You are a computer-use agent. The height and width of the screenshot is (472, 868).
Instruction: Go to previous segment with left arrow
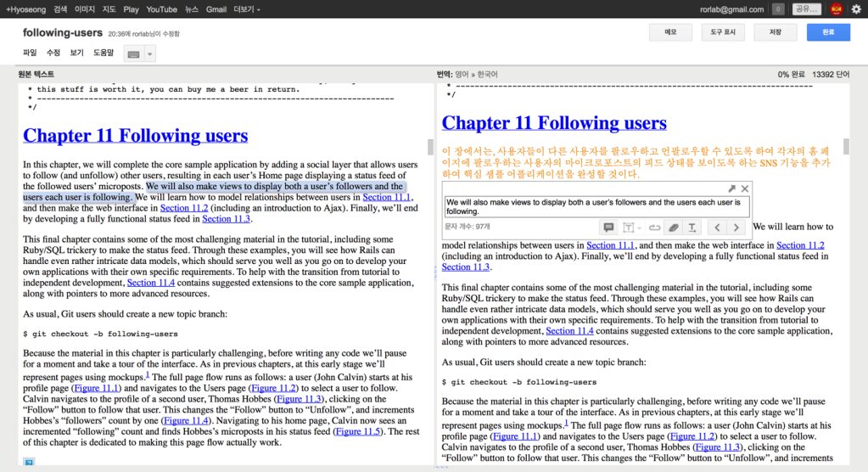click(x=717, y=228)
